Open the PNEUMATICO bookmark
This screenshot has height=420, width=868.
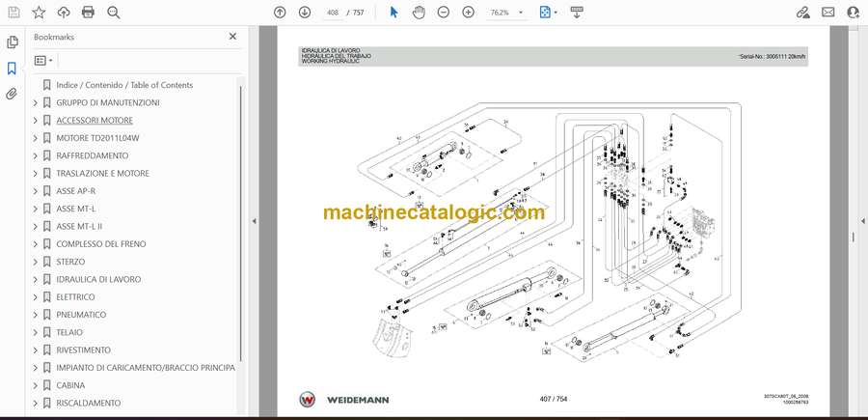[81, 315]
